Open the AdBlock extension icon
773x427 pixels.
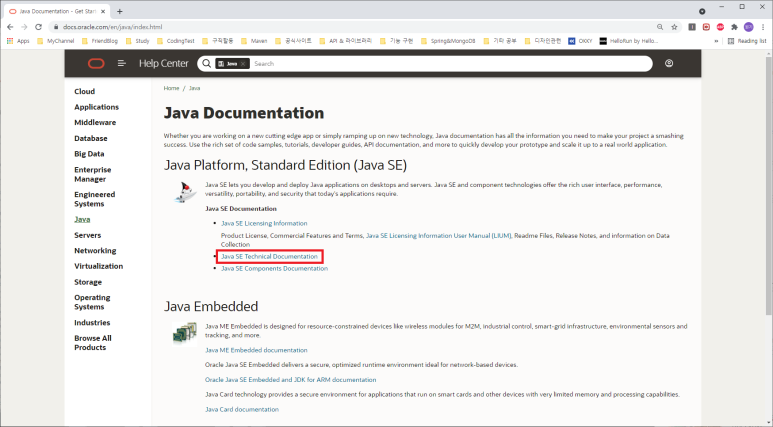[720, 27]
